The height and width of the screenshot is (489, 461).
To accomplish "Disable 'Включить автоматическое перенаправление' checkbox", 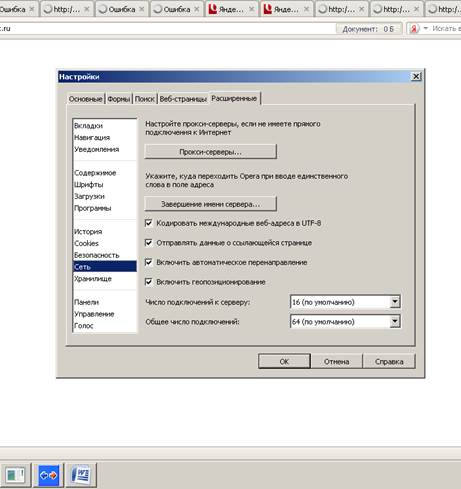I will pos(149,262).
